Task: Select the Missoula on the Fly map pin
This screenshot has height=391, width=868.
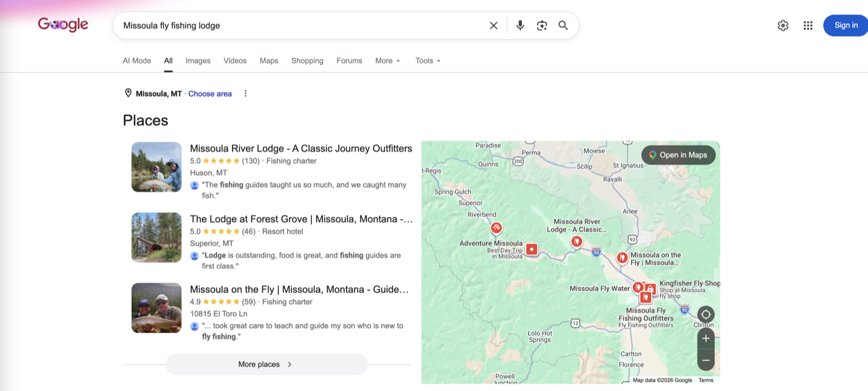Action: pos(622,257)
